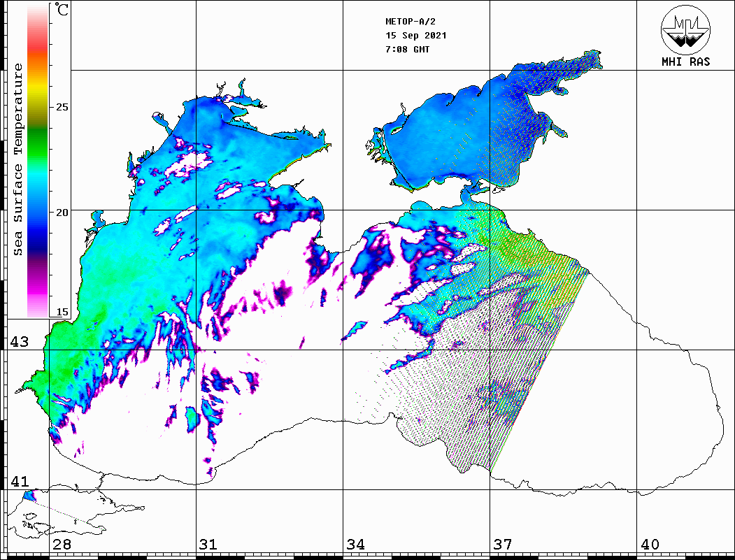
Task: Click longitude label '34'
Action: [356, 545]
